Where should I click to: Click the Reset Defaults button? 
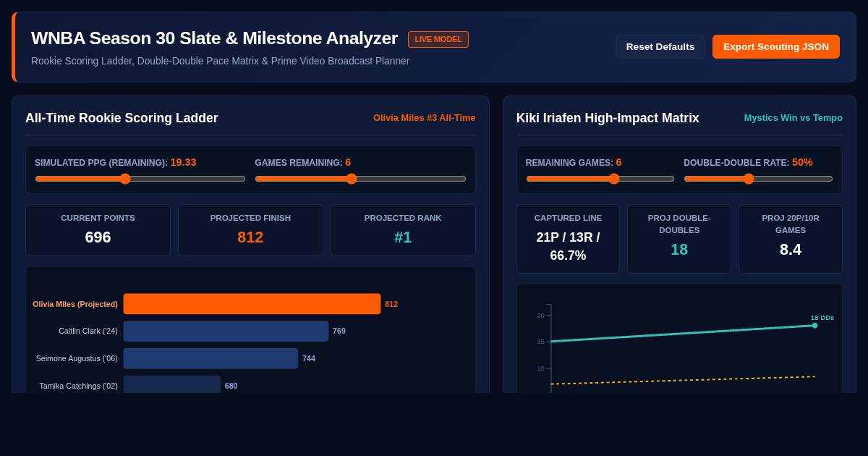pyautogui.click(x=660, y=47)
